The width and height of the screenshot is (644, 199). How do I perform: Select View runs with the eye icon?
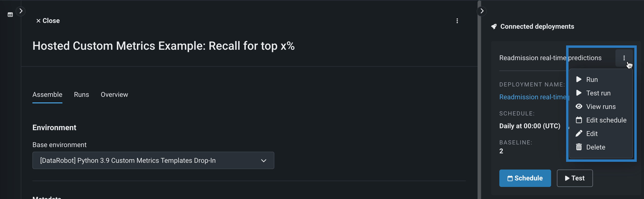pyautogui.click(x=600, y=107)
